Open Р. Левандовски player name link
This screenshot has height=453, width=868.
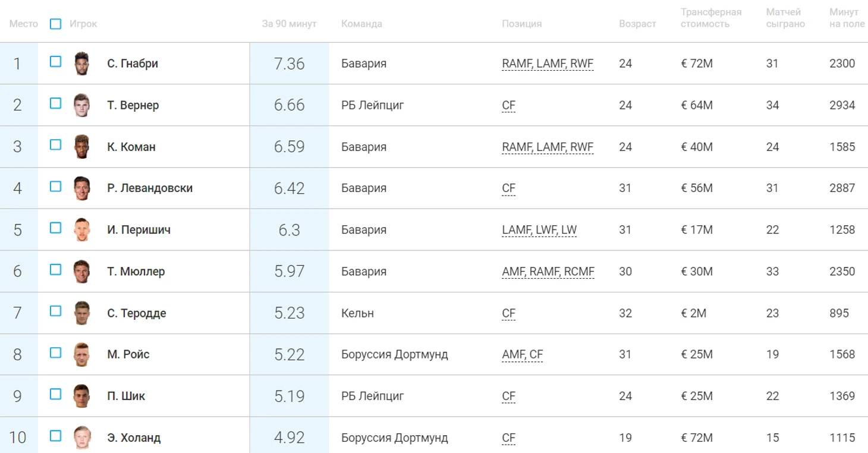click(x=150, y=188)
